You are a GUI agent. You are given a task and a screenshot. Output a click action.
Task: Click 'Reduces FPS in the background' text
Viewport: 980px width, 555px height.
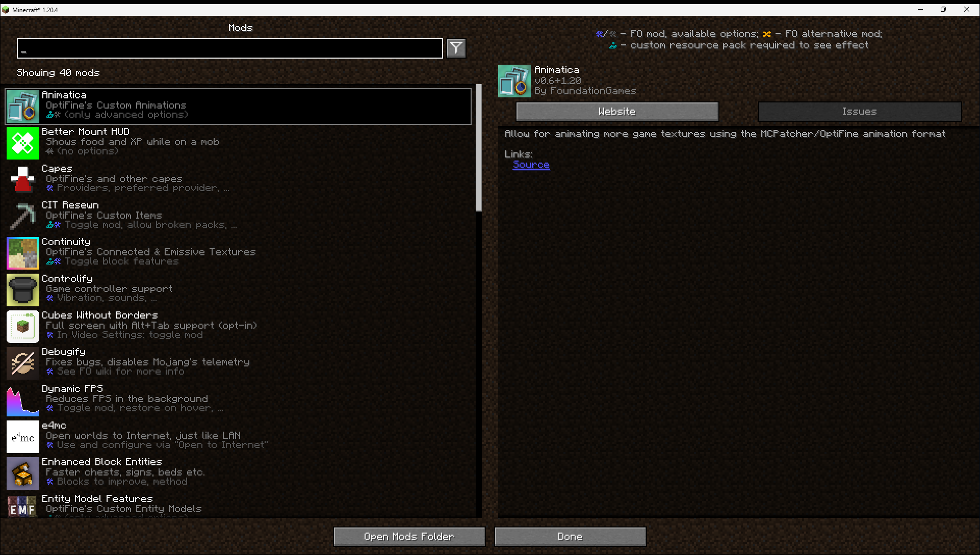[127, 399]
